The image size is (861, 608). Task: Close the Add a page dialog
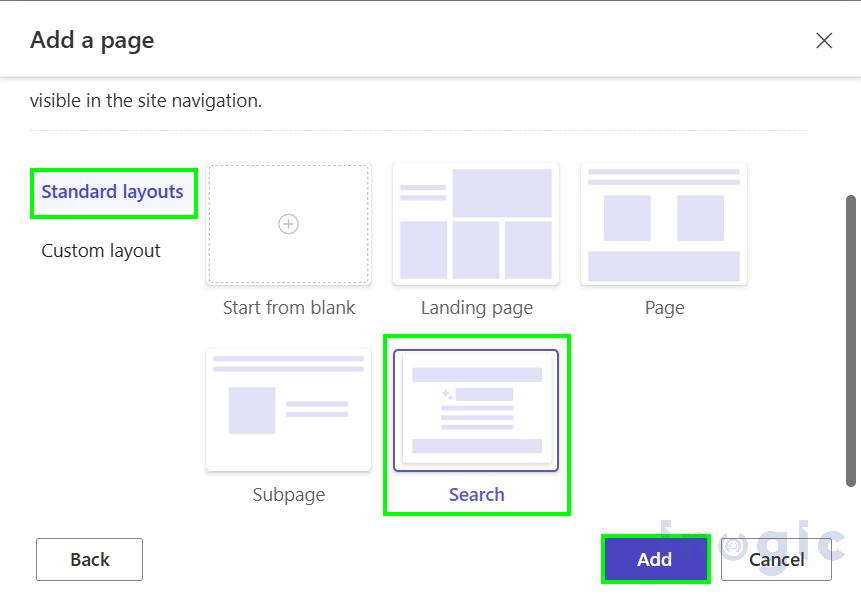(x=824, y=40)
